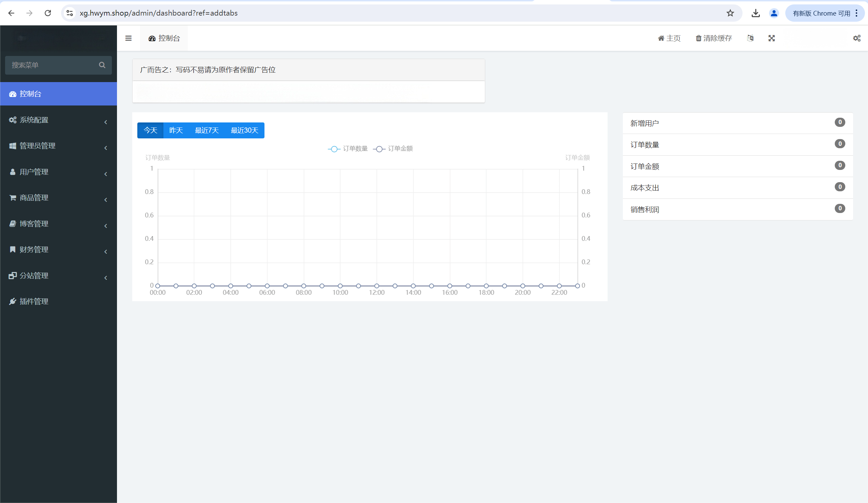868x503 pixels.
Task: Toggle sidebar with hamburger menu icon
Action: 129,38
